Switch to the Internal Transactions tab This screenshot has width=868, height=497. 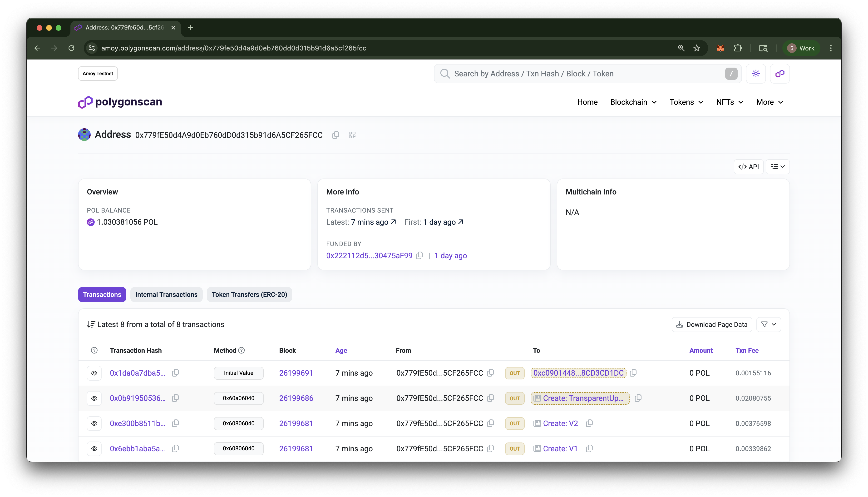tap(166, 294)
